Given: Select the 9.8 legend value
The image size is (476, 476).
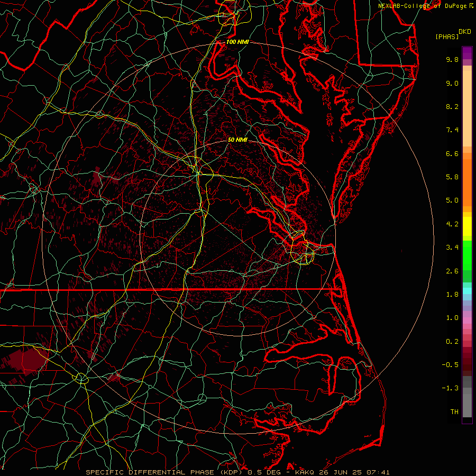Looking at the screenshot, I should coord(452,59).
